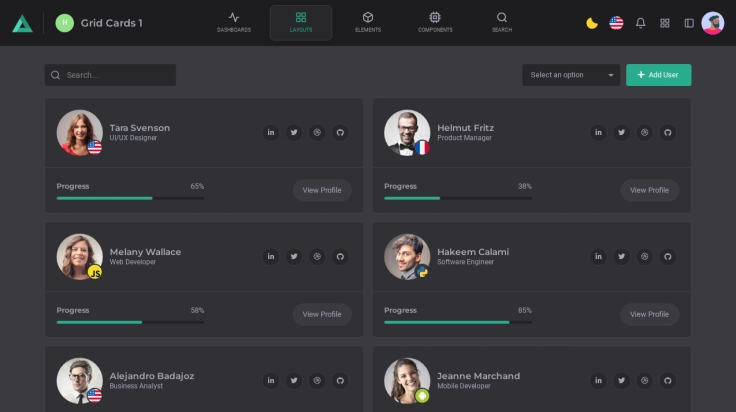Switch to the Dashboards nav tab

pos(234,22)
